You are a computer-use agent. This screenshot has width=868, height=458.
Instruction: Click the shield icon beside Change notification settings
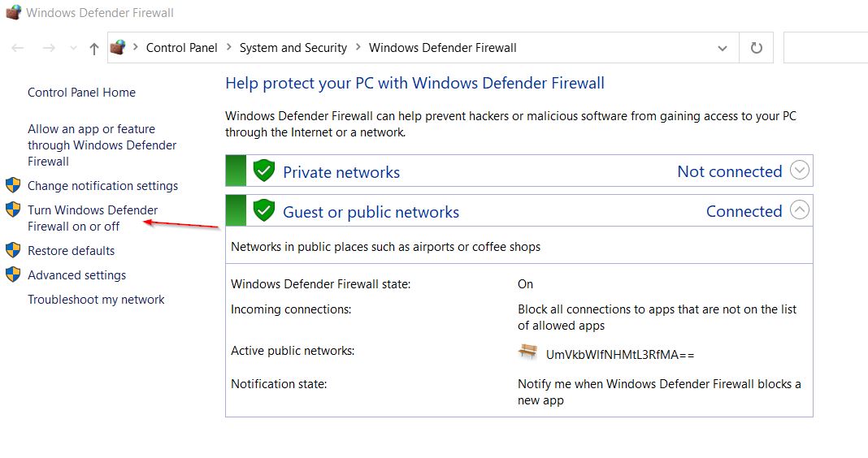tap(13, 185)
